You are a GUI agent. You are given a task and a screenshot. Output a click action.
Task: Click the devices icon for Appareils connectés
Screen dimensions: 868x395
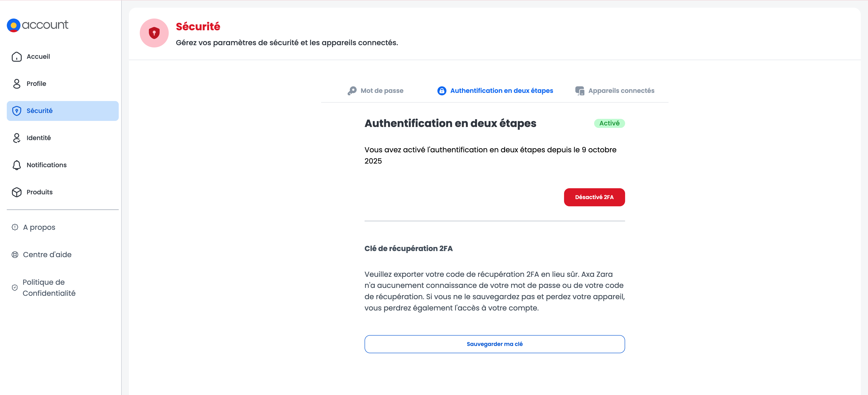(580, 91)
